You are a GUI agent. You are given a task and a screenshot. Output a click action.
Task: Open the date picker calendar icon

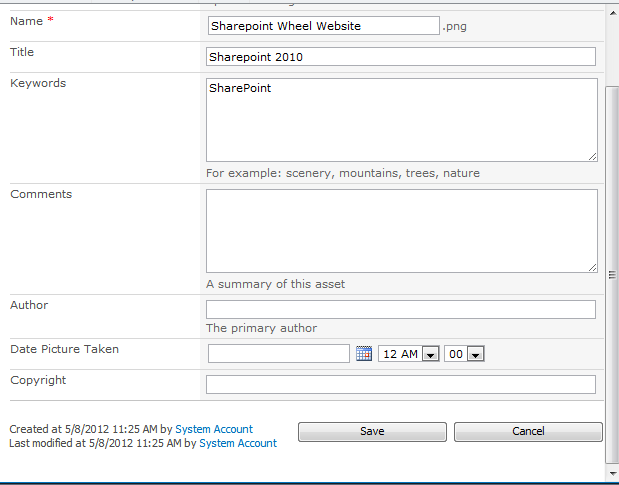[364, 354]
